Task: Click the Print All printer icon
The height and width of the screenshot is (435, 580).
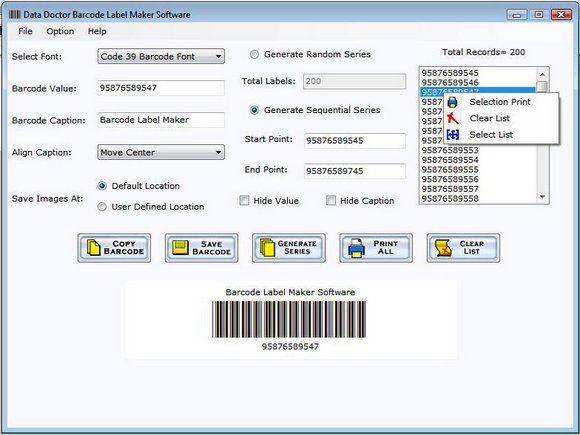Action: tap(356, 248)
